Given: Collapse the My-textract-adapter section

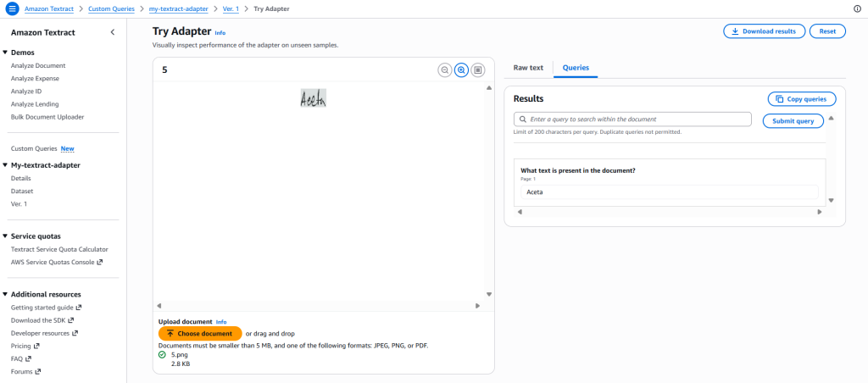Looking at the screenshot, I should pos(5,165).
